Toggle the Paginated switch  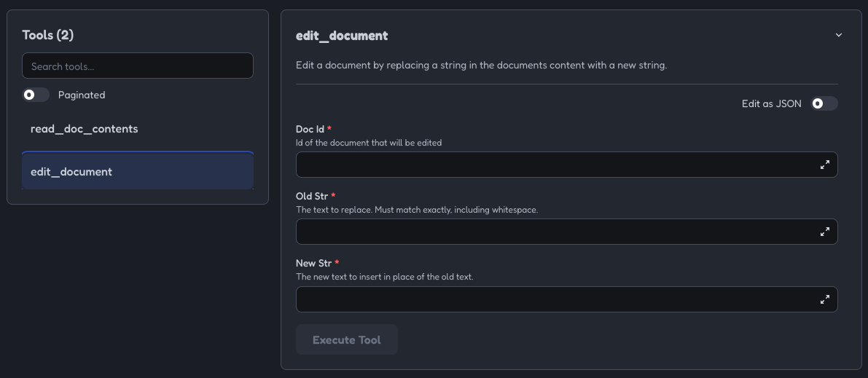(36, 95)
